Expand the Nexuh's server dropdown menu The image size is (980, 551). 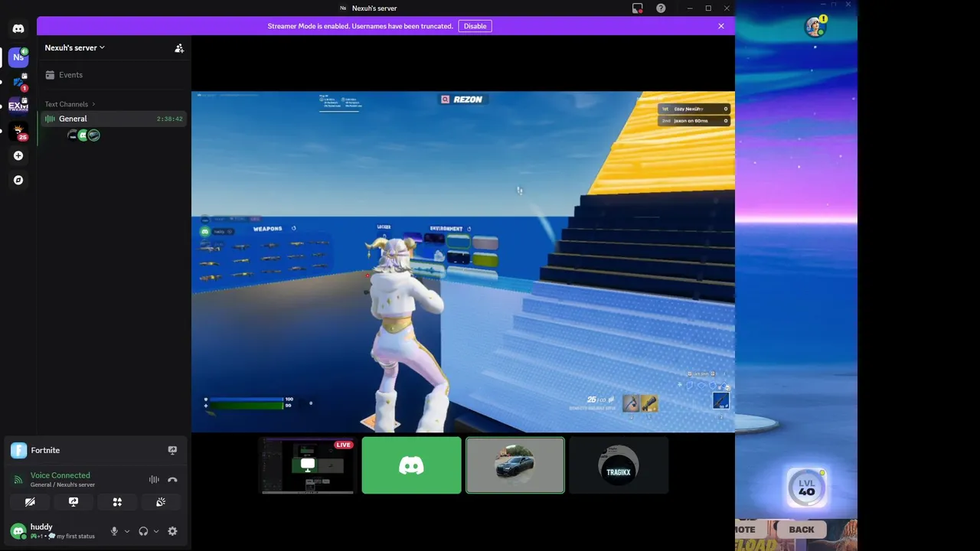point(75,47)
